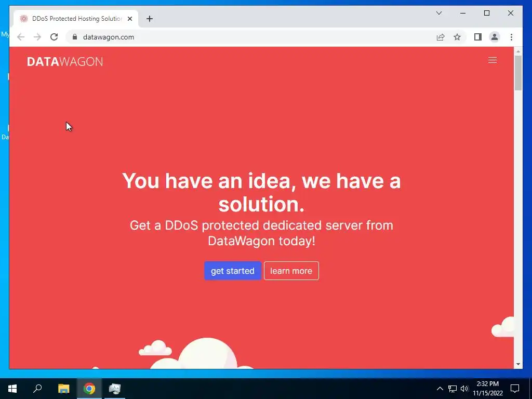Screen dimensions: 532x399
Task: Open Chrome side panel
Action: [478, 37]
